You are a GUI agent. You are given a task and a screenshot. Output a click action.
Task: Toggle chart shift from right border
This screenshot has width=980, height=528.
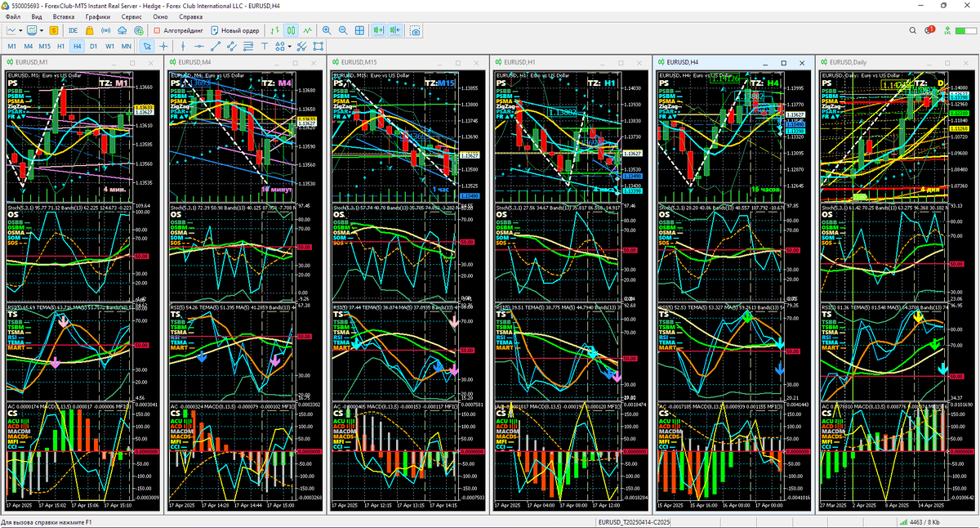[396, 30]
